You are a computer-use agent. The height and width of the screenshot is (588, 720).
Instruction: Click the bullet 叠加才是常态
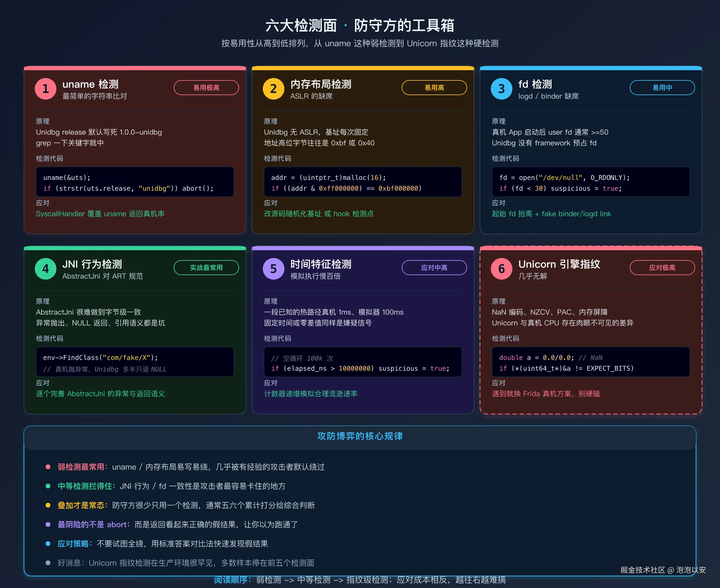(x=180, y=505)
